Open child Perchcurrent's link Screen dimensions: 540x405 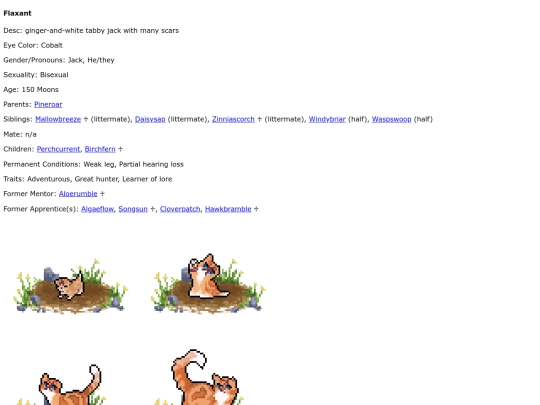tap(58, 149)
